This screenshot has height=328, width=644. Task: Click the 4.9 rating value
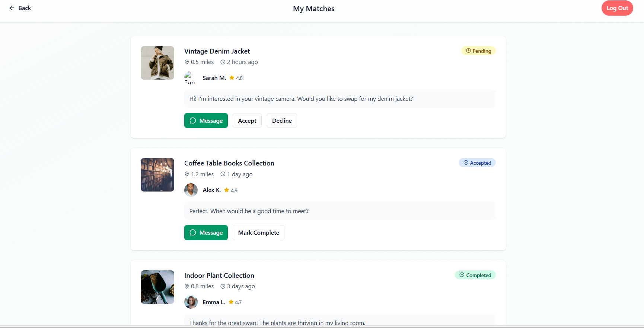234,190
